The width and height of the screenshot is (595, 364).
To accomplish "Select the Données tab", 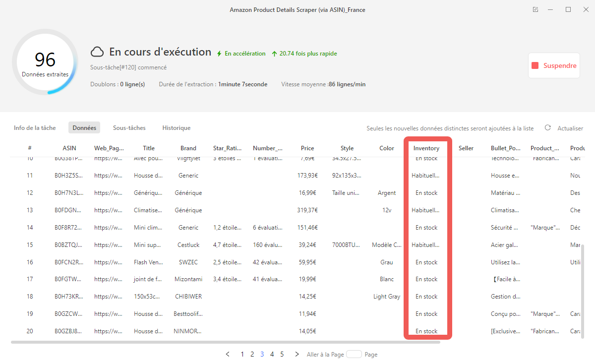I will pos(84,128).
